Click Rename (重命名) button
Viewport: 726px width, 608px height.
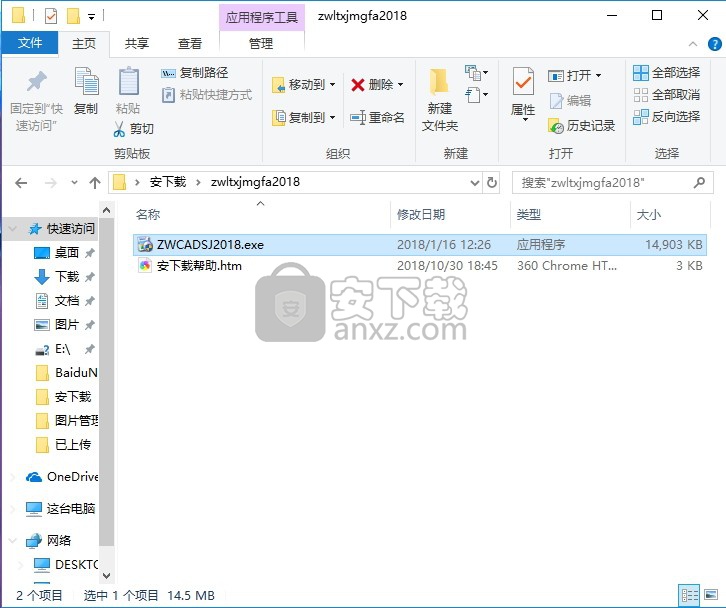tap(377, 118)
